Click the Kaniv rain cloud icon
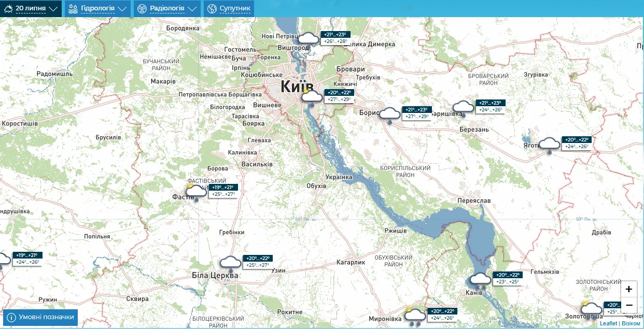 coord(480,280)
